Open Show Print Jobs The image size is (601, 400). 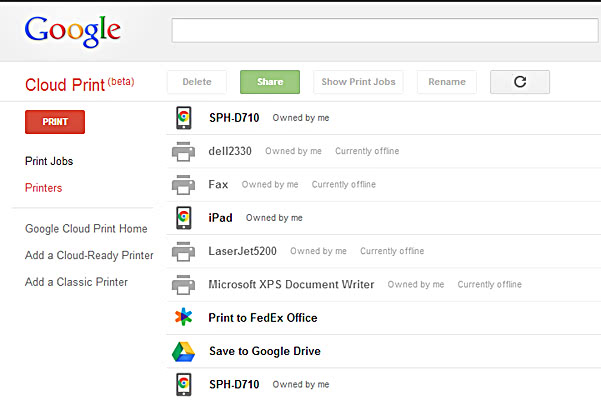358,82
